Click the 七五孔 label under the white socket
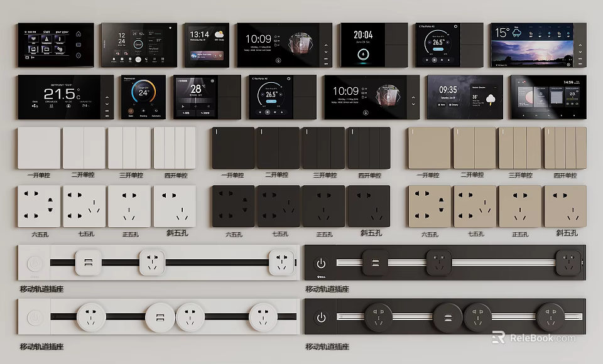Image resolution: width=603 pixels, height=364 pixels. point(86,233)
